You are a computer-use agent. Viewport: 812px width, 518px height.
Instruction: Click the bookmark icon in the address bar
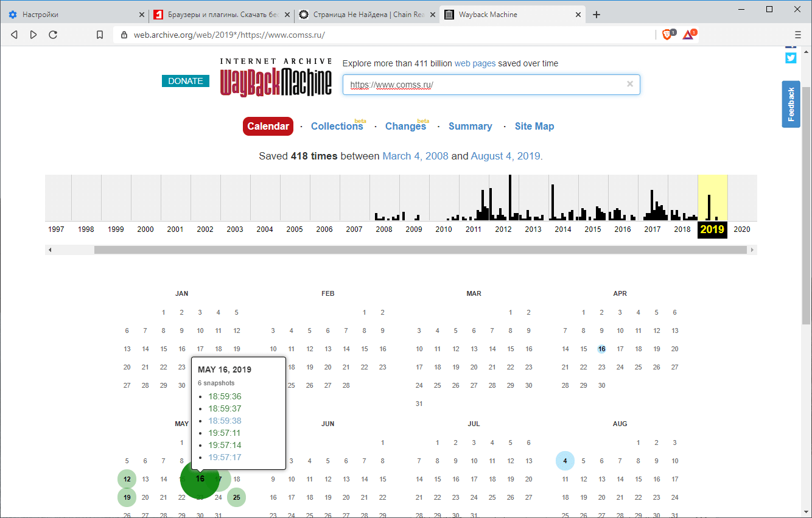pos(100,35)
